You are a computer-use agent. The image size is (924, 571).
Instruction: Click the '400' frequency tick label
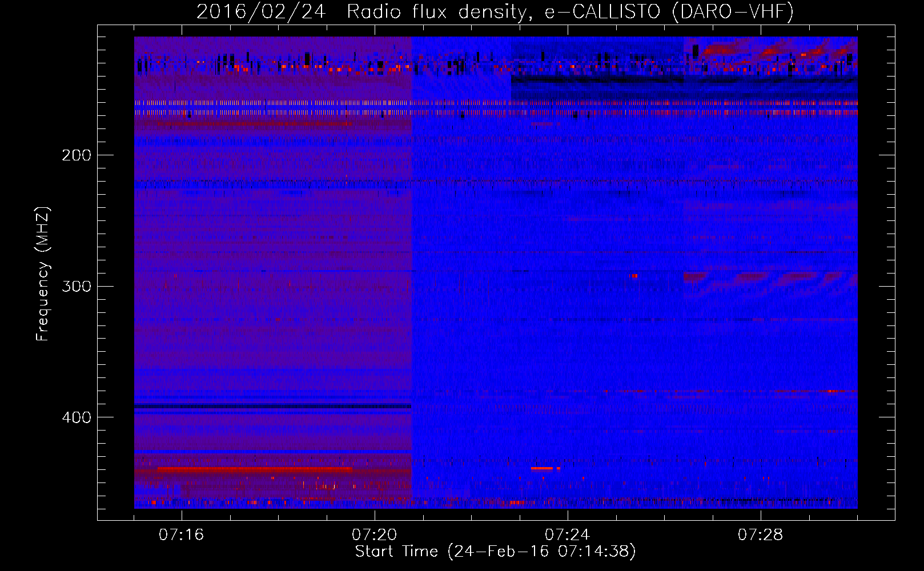point(77,417)
